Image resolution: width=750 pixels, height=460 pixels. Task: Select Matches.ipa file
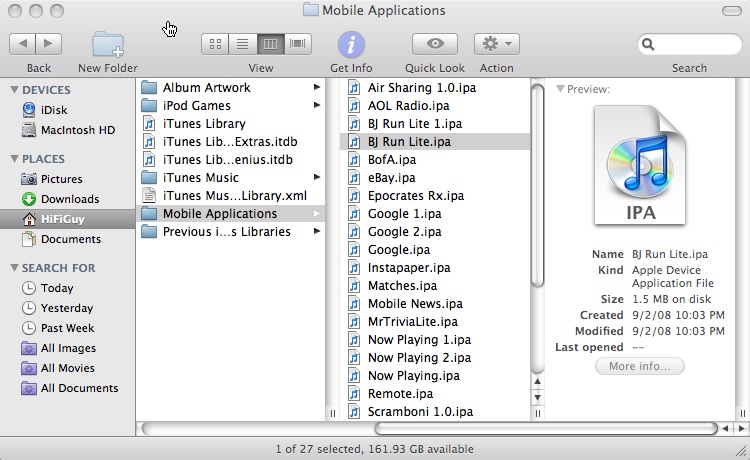click(435, 285)
